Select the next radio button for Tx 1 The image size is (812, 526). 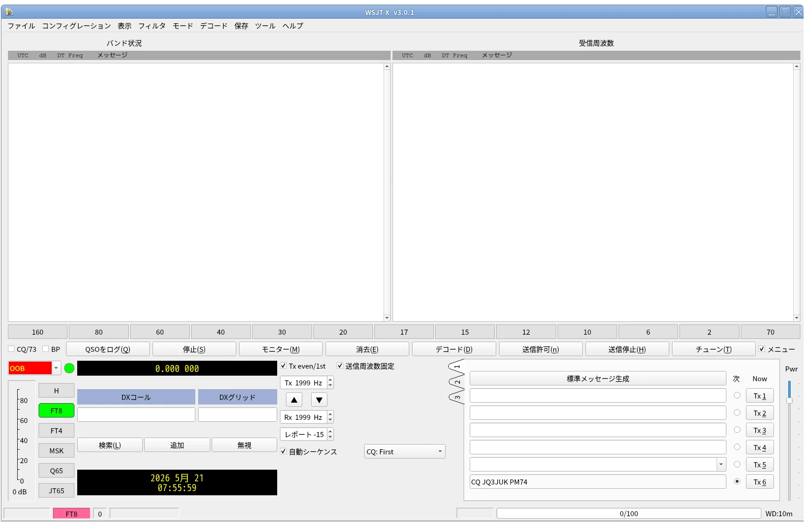tap(737, 395)
